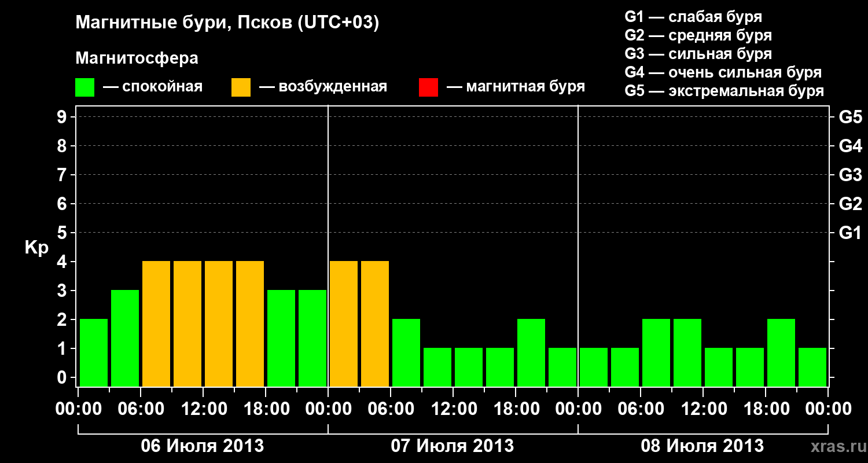The image size is (868, 463).
Task: Click the '06 Июля 2013' date label
Action: click(203, 446)
